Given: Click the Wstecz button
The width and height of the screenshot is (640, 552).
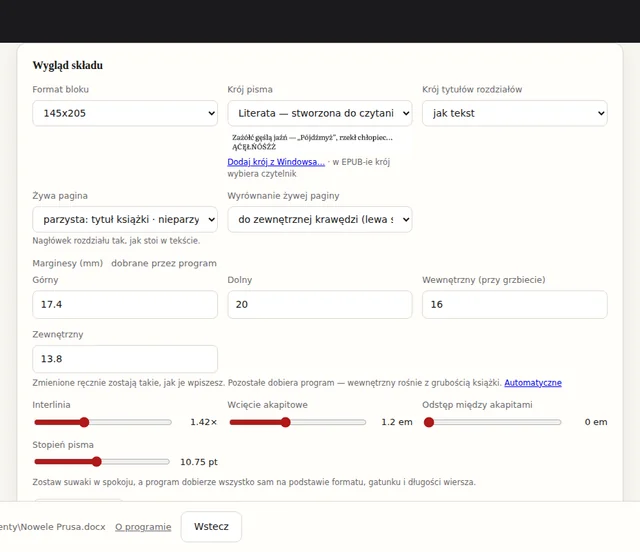Looking at the screenshot, I should (x=211, y=527).
